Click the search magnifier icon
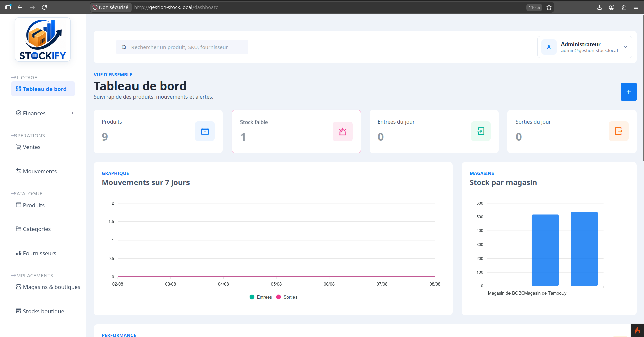This screenshot has height=337, width=644. [124, 47]
